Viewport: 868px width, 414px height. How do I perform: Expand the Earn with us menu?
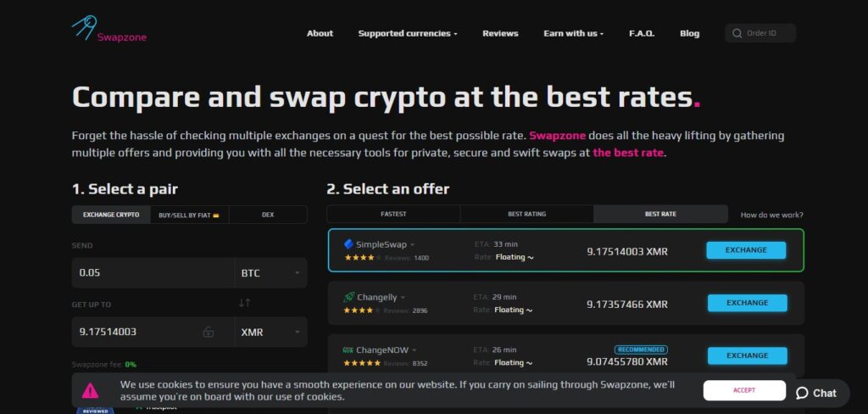click(574, 33)
